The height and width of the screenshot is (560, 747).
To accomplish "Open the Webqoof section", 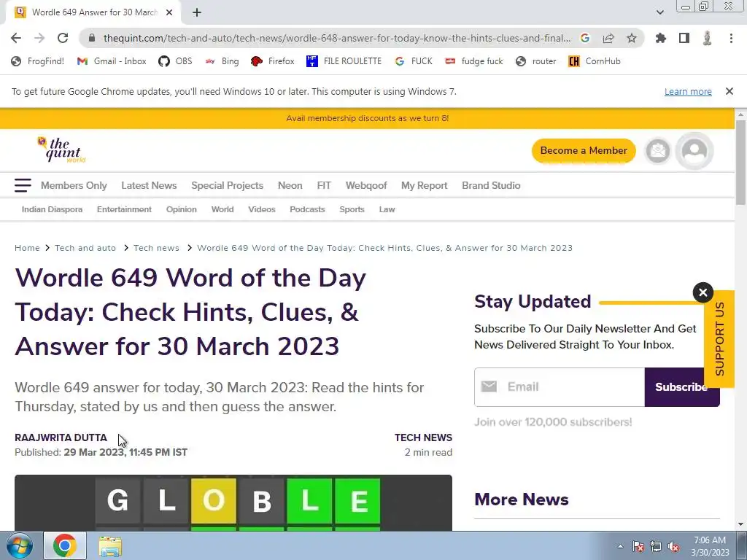I will click(x=366, y=185).
